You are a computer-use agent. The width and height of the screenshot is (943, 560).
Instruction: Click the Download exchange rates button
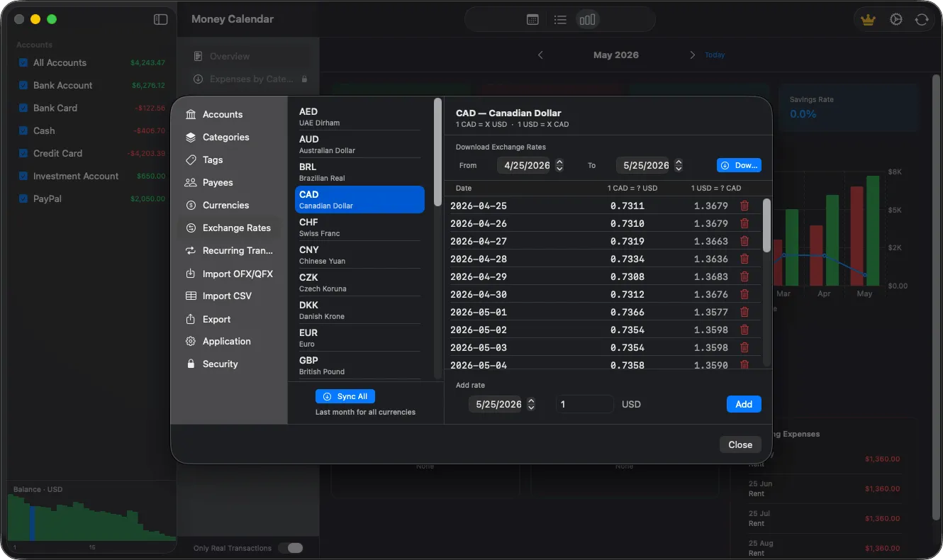click(739, 165)
